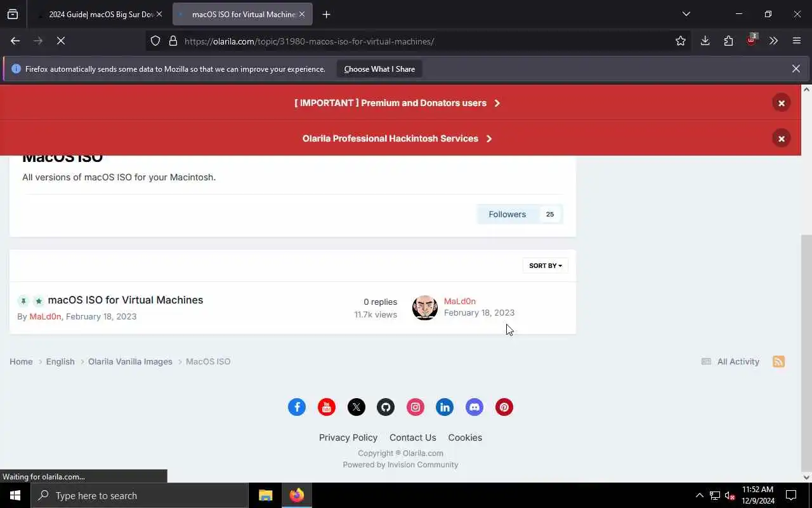Open the Windows Start menu
812x508 pixels.
point(15,495)
